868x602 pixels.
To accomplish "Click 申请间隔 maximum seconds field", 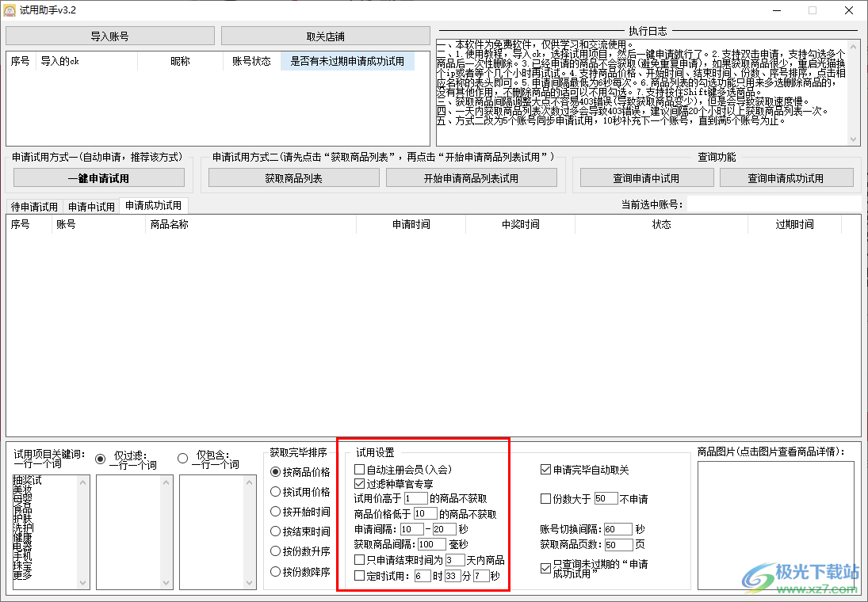I will (445, 529).
